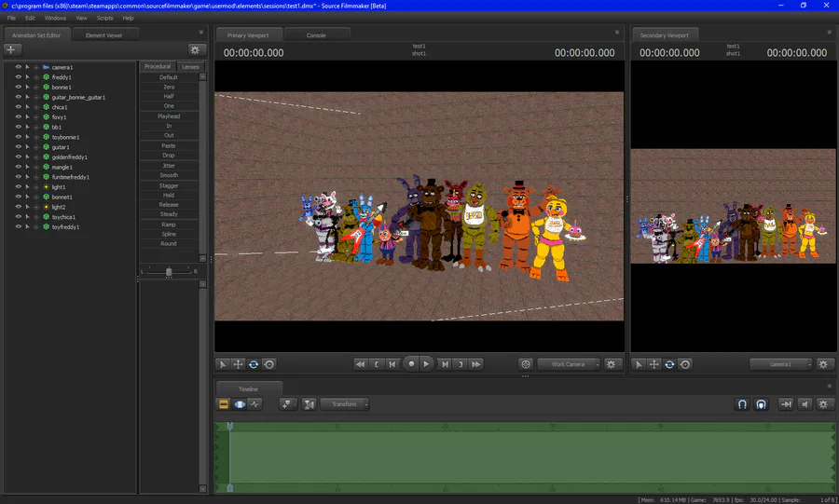Toggle visibility of chica1
839x504 pixels.
[19, 107]
